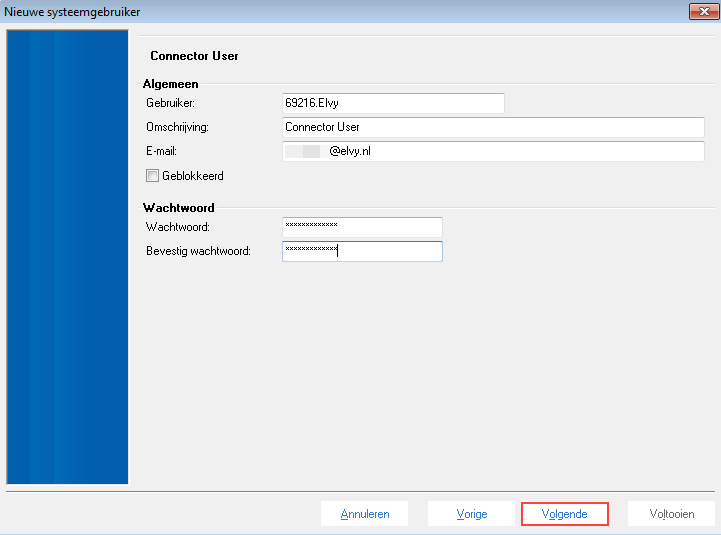721x535 pixels.
Task: Close the Nieuwe systeemgebruiker dialog
Action: [704, 11]
